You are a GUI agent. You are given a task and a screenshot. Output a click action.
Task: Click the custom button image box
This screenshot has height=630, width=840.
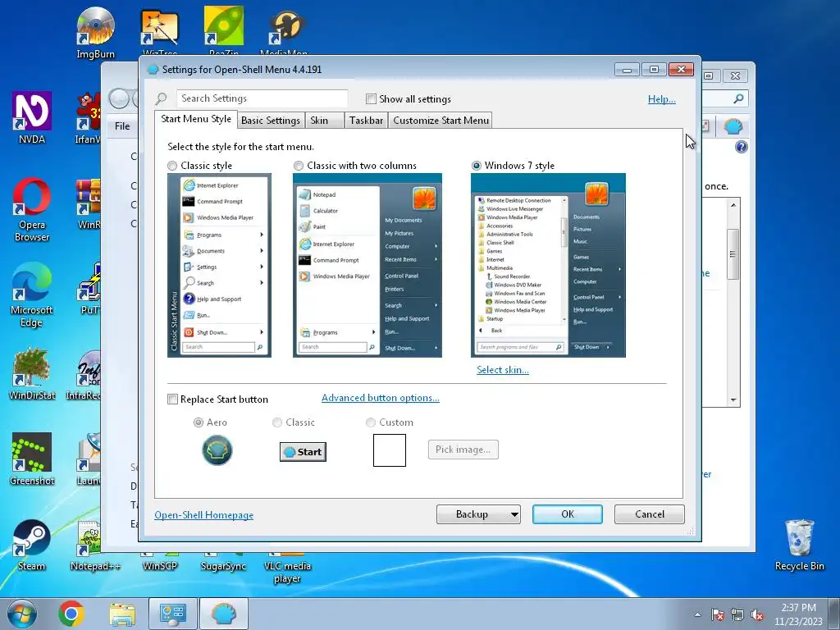pos(390,450)
